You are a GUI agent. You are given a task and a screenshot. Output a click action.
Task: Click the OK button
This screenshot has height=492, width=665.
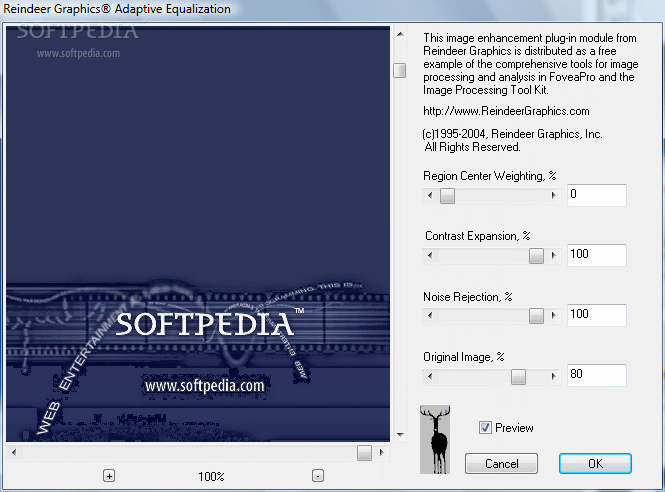point(595,464)
